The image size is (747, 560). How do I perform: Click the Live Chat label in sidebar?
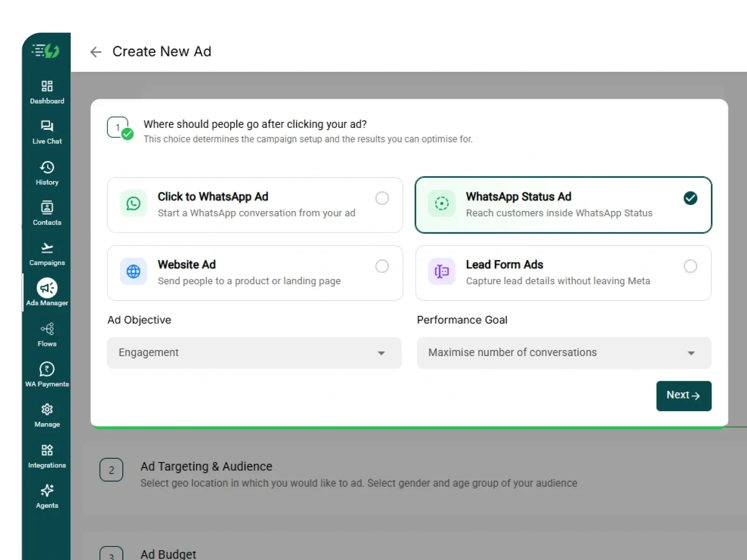(x=47, y=141)
